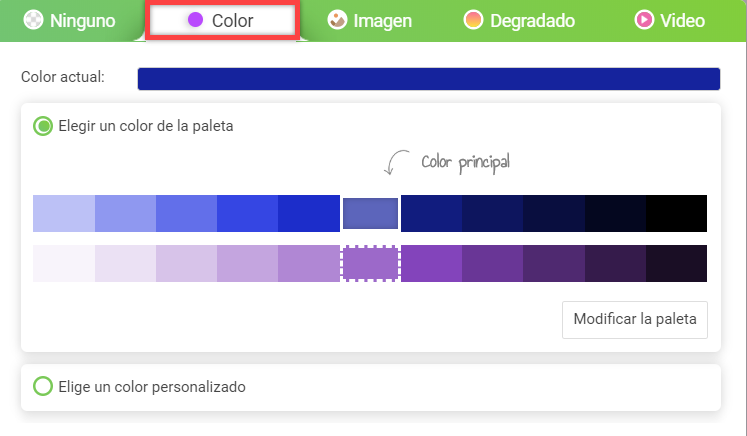Click the Degradado gradient circle icon
Image resolution: width=747 pixels, height=436 pixels.
(x=473, y=20)
